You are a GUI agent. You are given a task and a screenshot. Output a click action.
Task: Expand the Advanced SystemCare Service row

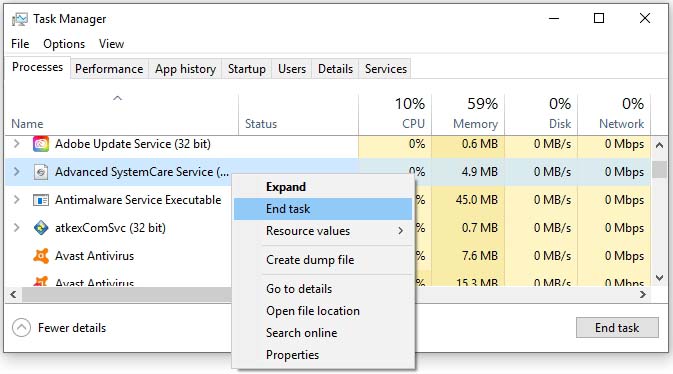click(16, 172)
